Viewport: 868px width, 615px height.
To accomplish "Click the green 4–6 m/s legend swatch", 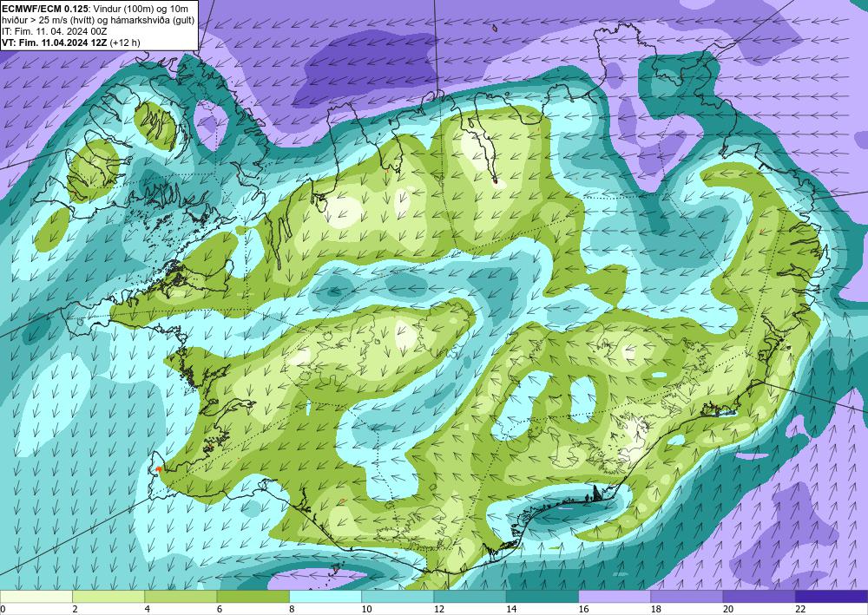I will tap(181, 597).
